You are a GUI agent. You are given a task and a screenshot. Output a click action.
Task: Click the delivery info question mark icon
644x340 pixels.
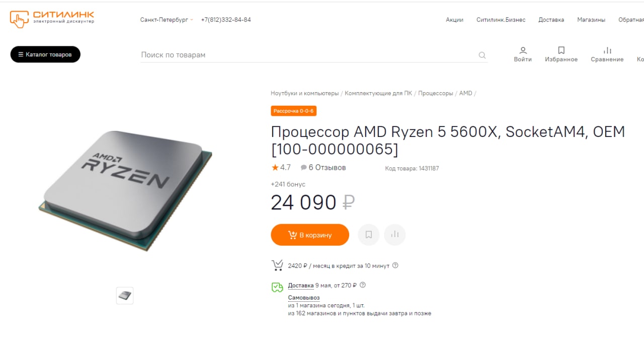[x=363, y=285]
